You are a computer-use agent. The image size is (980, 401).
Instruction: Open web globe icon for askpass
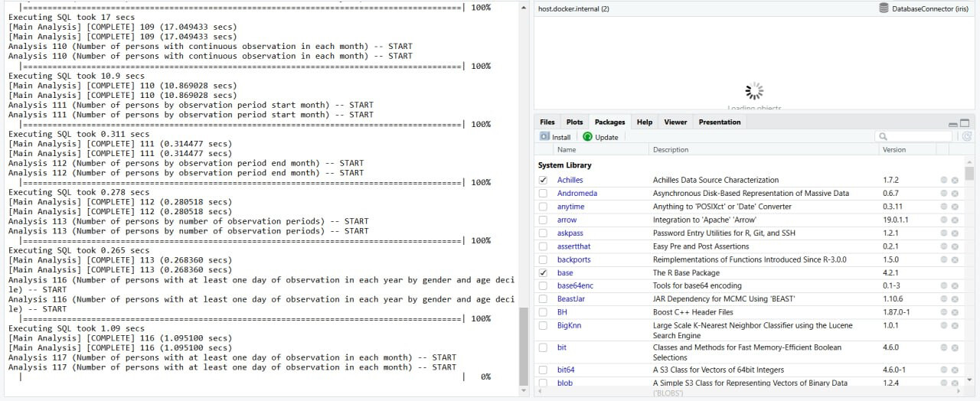pos(944,233)
